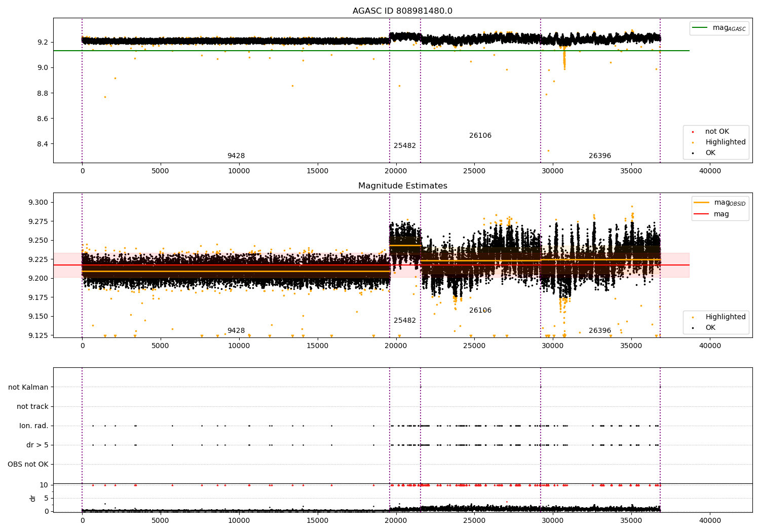The height and width of the screenshot is (532, 760).
Task: Click the 26106 observation label in middle plot
Action: (480, 311)
